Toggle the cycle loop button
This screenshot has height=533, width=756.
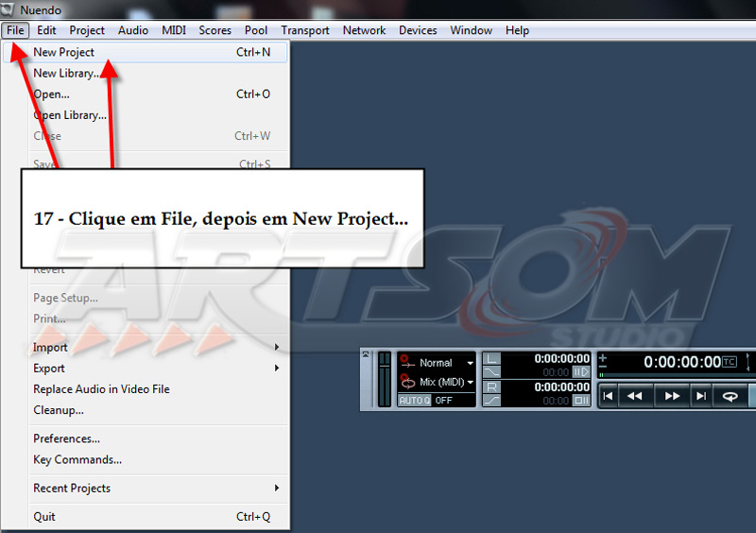point(730,396)
